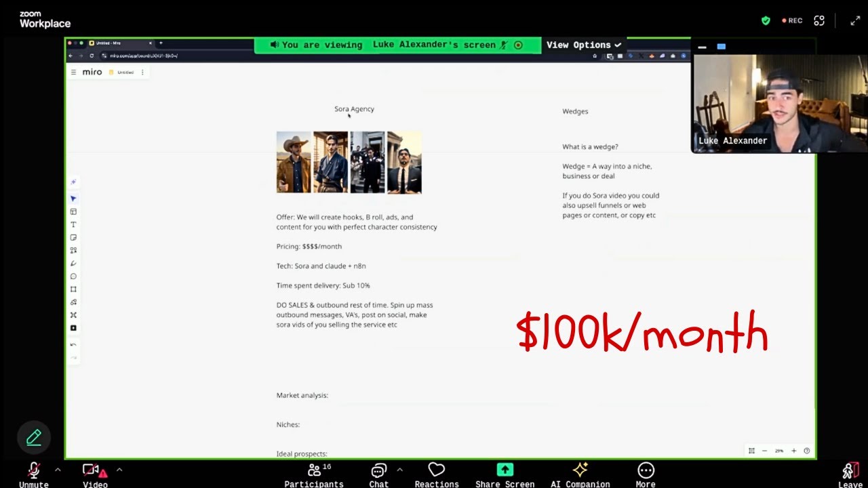This screenshot has width=868, height=488.
Task: Click the Untitled board name in Miro
Action: point(125,72)
